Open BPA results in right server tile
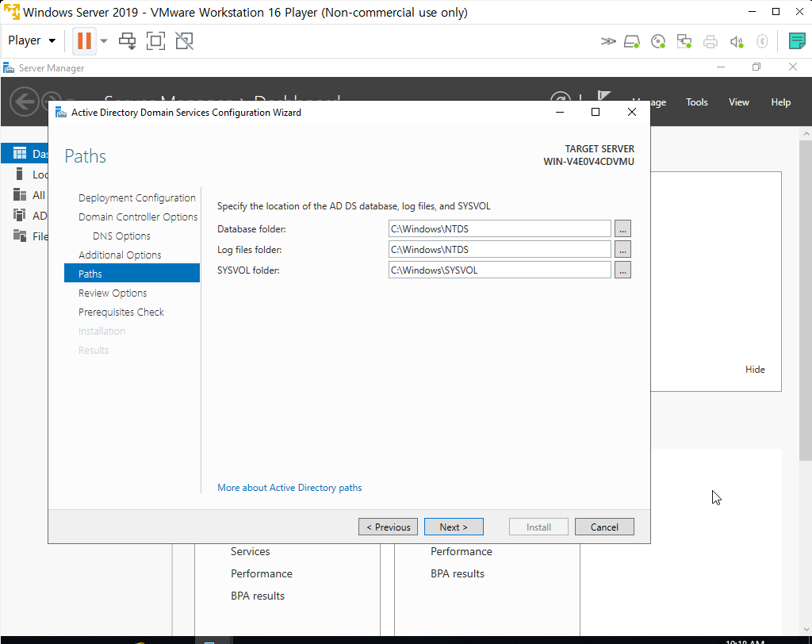Viewport: 812px width, 644px height. (x=458, y=573)
